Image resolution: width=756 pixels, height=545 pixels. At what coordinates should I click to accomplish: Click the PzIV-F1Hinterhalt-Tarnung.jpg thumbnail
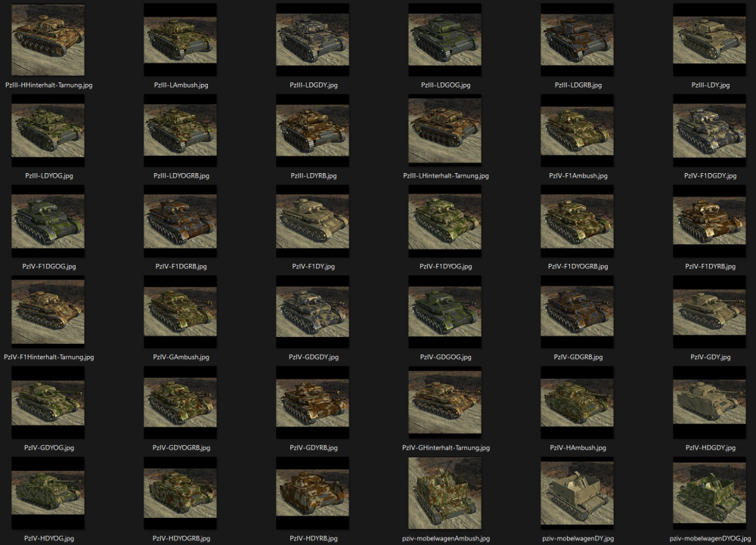[48, 311]
